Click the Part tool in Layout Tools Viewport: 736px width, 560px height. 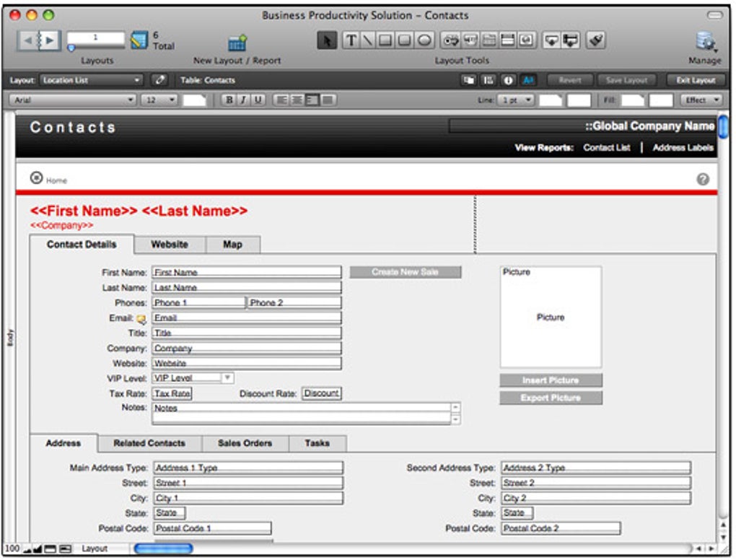pyautogui.click(x=570, y=41)
